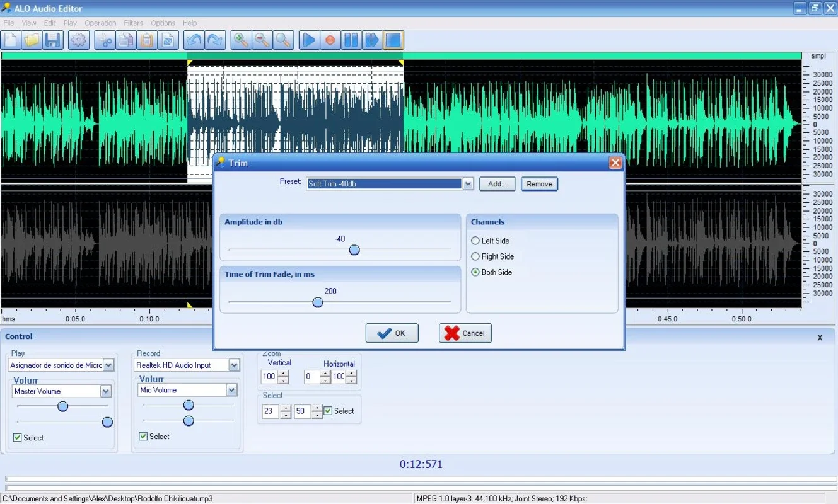Redo the last undone action
Screen dimensions: 838x504
214,40
